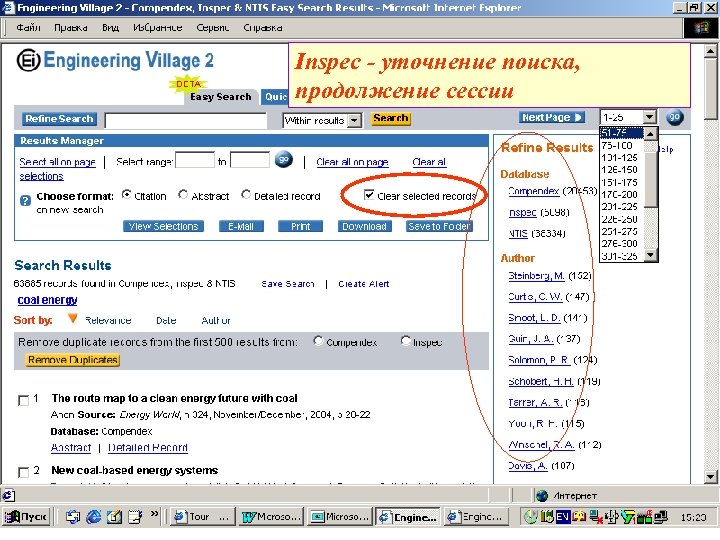720x540 pixels.
Task: Click the Create Alert link
Action: [363, 284]
